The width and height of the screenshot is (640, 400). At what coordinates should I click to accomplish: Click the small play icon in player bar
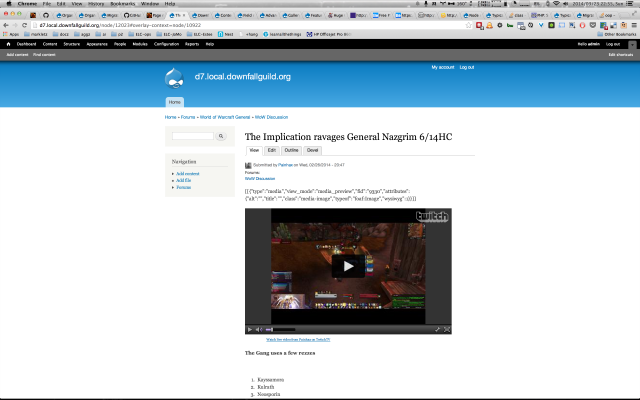coord(250,329)
